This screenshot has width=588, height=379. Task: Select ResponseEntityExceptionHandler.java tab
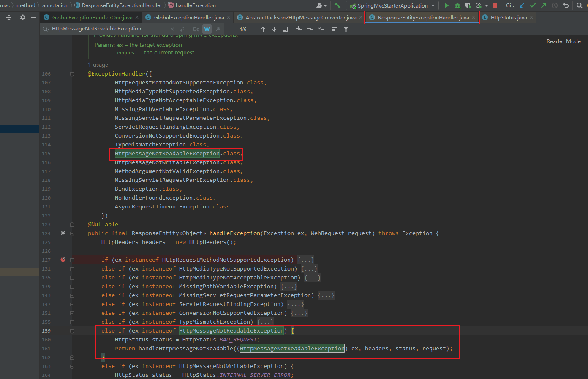[423, 17]
